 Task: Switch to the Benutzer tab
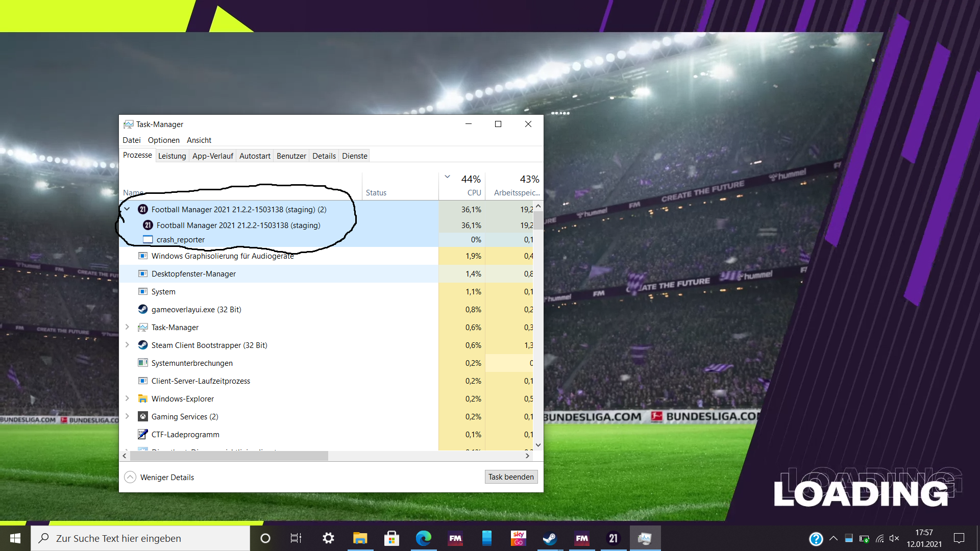tap(291, 156)
